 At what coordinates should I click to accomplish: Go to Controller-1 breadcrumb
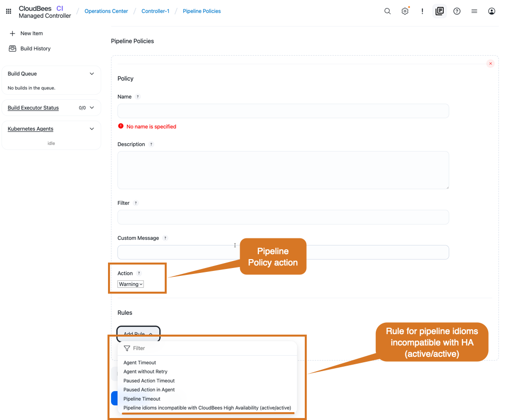(155, 11)
